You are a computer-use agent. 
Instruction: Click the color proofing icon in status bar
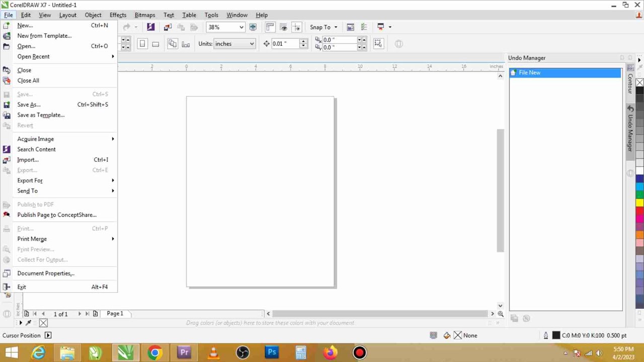(x=433, y=335)
